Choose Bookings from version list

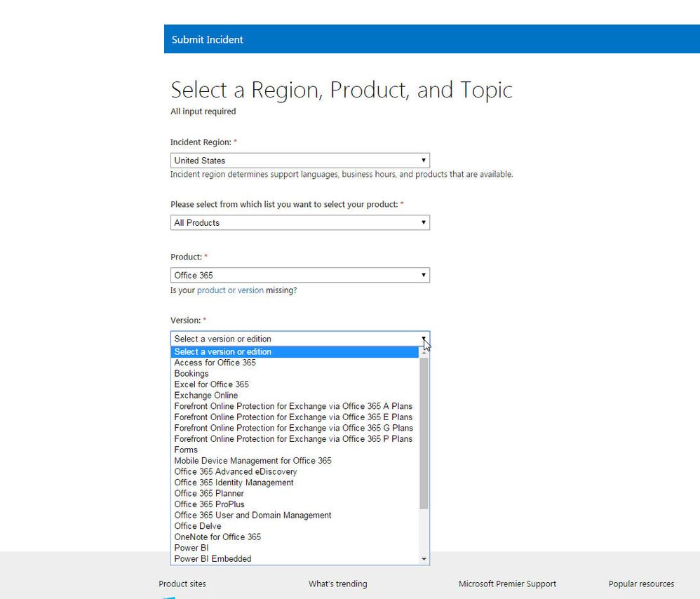tap(295, 374)
